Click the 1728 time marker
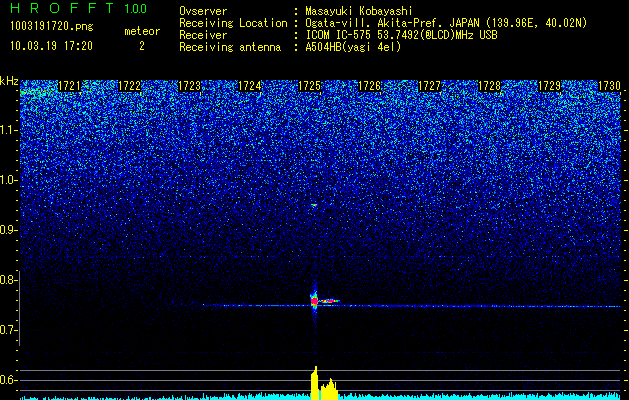The width and height of the screenshot is (629, 400). coord(489,86)
